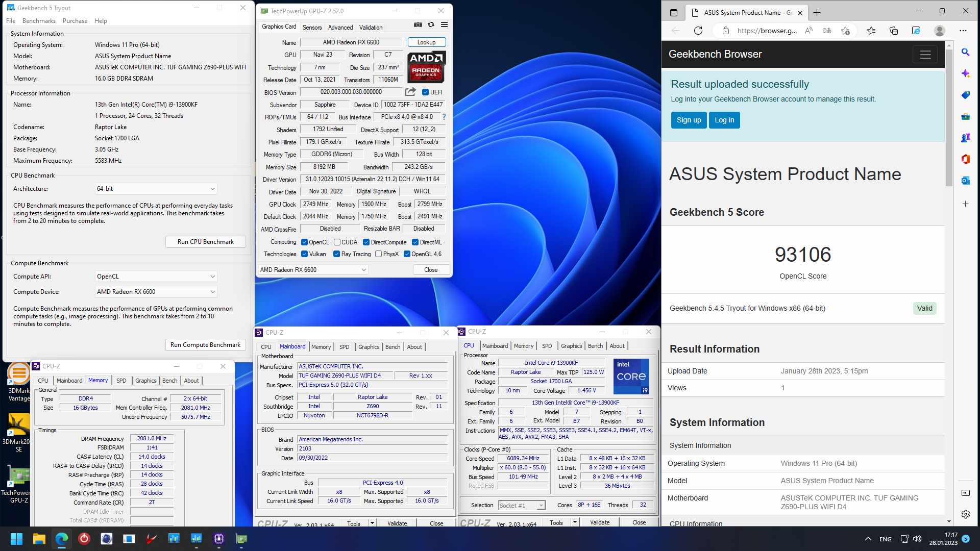980x551 pixels.
Task: Open the Outlook icon in Edge sidebar
Action: pyautogui.click(x=965, y=181)
